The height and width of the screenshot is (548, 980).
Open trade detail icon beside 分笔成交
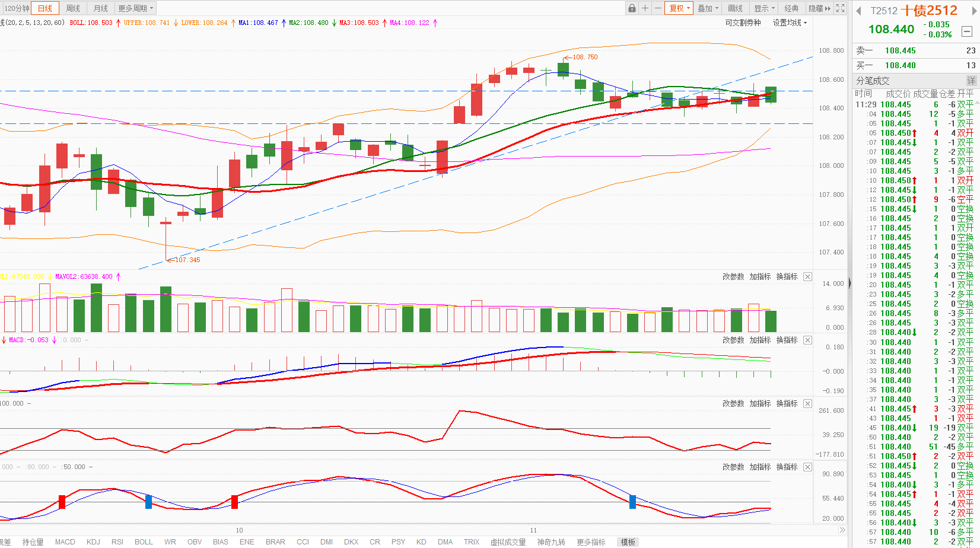(971, 81)
